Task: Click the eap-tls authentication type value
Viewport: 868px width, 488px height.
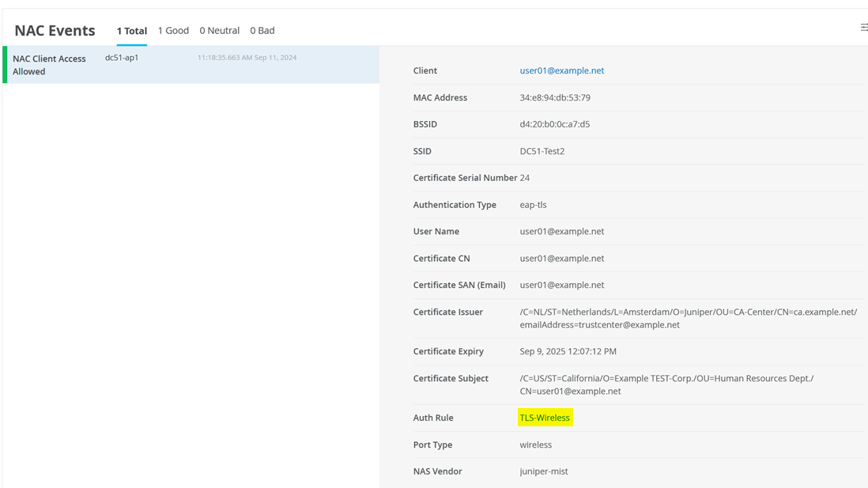Action: [533, 205]
